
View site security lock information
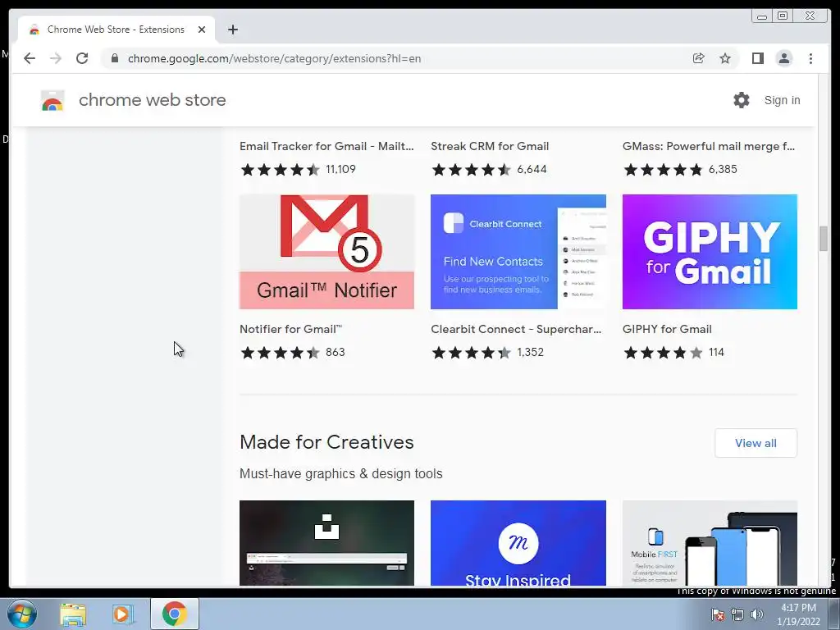point(115,58)
